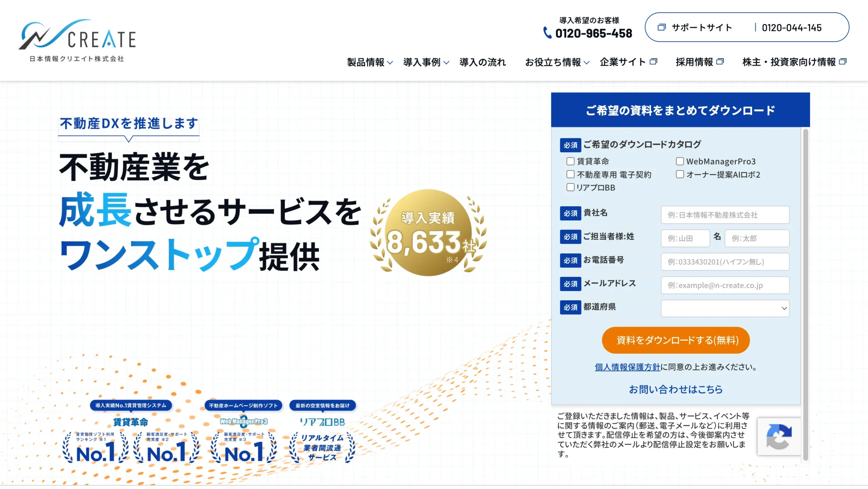Click the reCAPTCHA badge icon
The height and width of the screenshot is (489, 868).
(x=779, y=436)
